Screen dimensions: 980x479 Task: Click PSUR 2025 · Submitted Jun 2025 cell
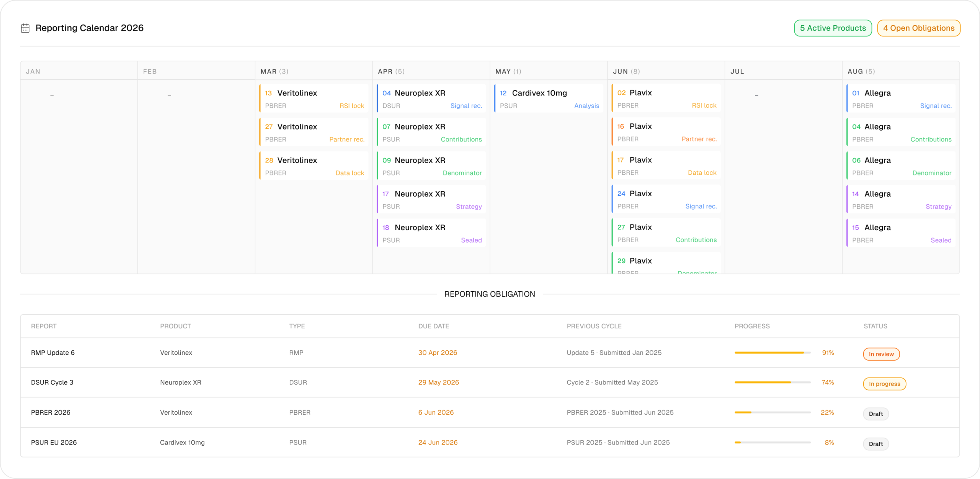[618, 442]
